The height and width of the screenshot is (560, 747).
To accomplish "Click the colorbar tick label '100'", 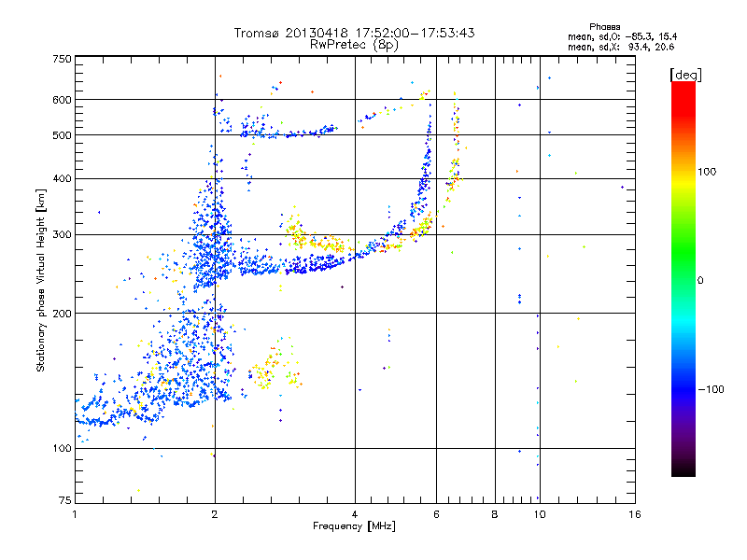I will coord(707,172).
